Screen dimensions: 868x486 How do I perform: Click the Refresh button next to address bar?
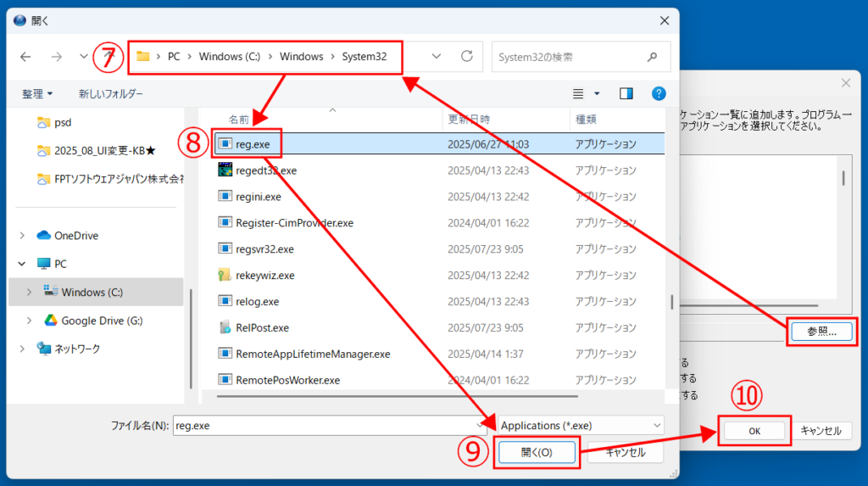[x=466, y=57]
